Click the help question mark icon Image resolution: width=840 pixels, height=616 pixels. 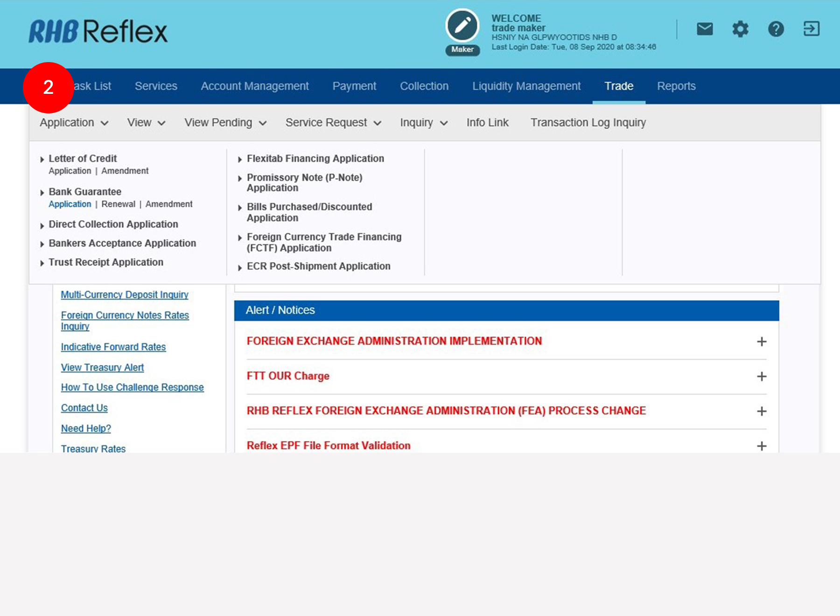point(776,29)
